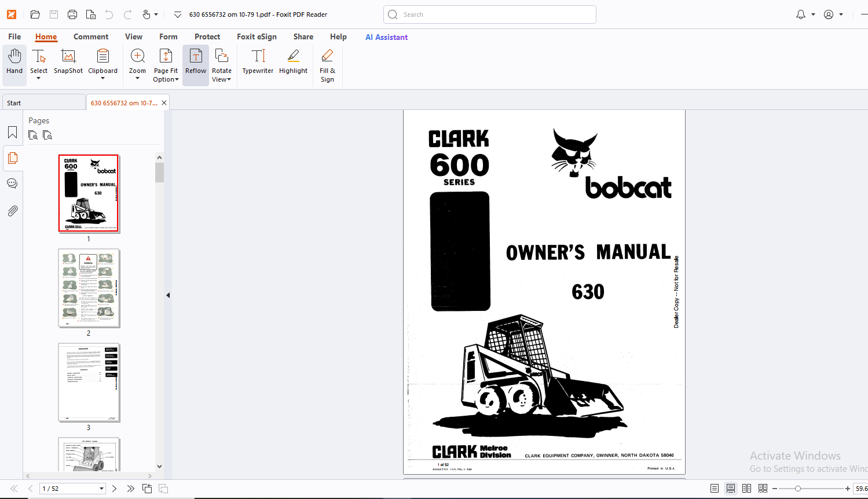Screen dimensions: 868x499
Task: Collapse the navigation panel with side arrow
Action: point(168,295)
